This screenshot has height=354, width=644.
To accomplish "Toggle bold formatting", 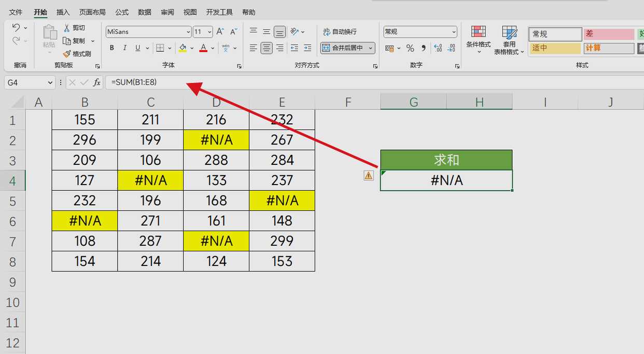I will point(111,48).
